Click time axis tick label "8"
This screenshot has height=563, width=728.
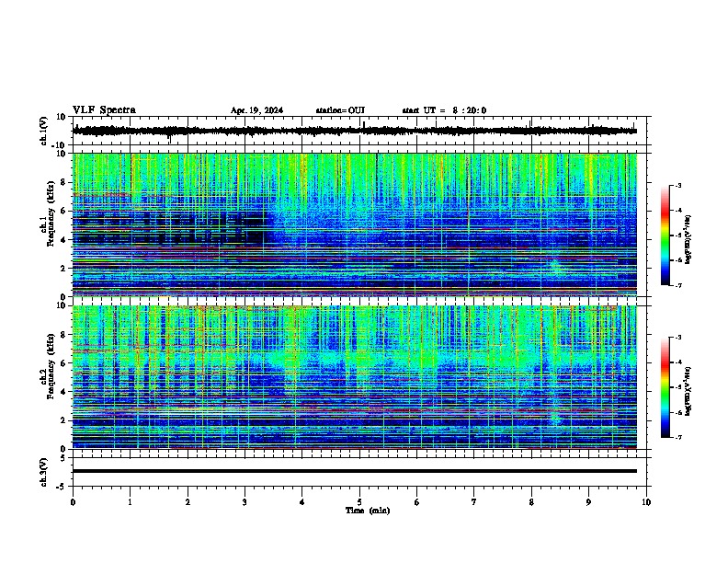(x=531, y=502)
